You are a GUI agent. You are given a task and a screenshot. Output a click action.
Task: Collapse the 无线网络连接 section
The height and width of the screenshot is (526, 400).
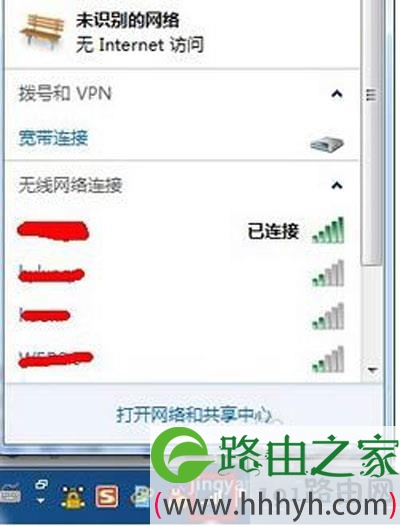337,185
